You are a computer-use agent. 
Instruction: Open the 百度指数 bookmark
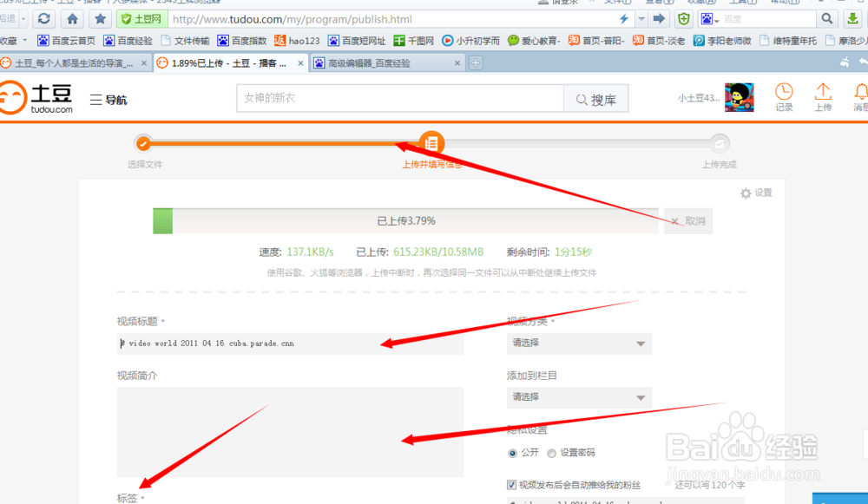coord(242,41)
